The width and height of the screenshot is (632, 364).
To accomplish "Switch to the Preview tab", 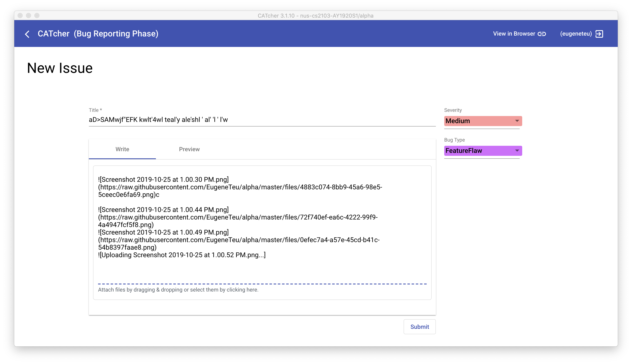I will pyautogui.click(x=189, y=149).
